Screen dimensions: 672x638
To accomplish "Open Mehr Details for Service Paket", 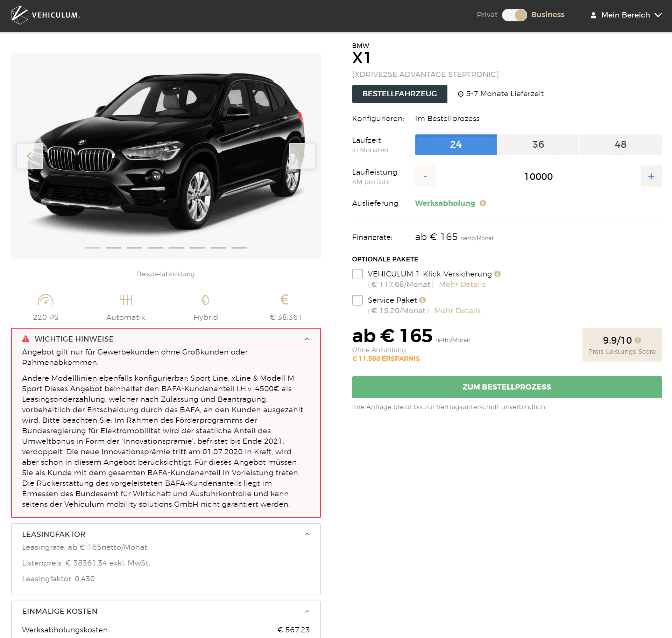I will click(458, 311).
